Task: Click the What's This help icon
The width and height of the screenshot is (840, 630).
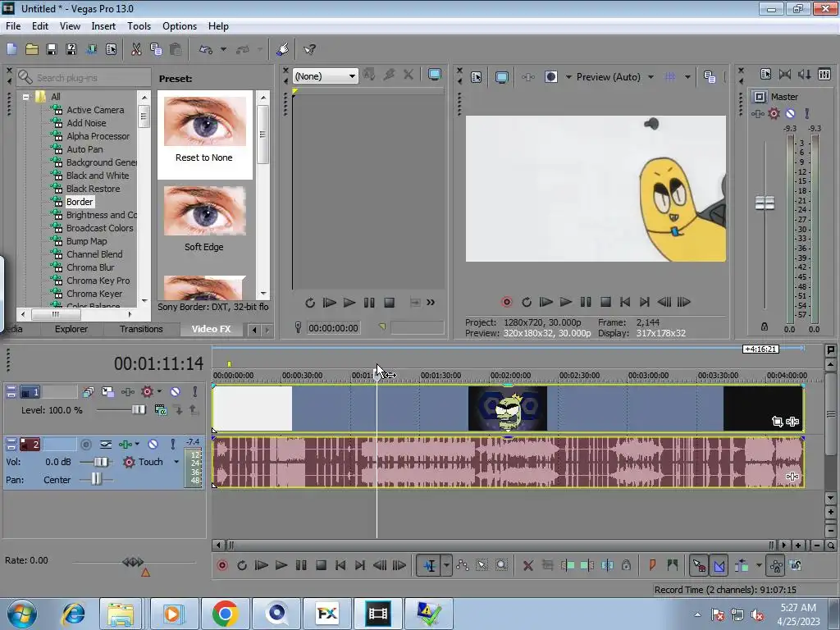Action: click(x=309, y=49)
